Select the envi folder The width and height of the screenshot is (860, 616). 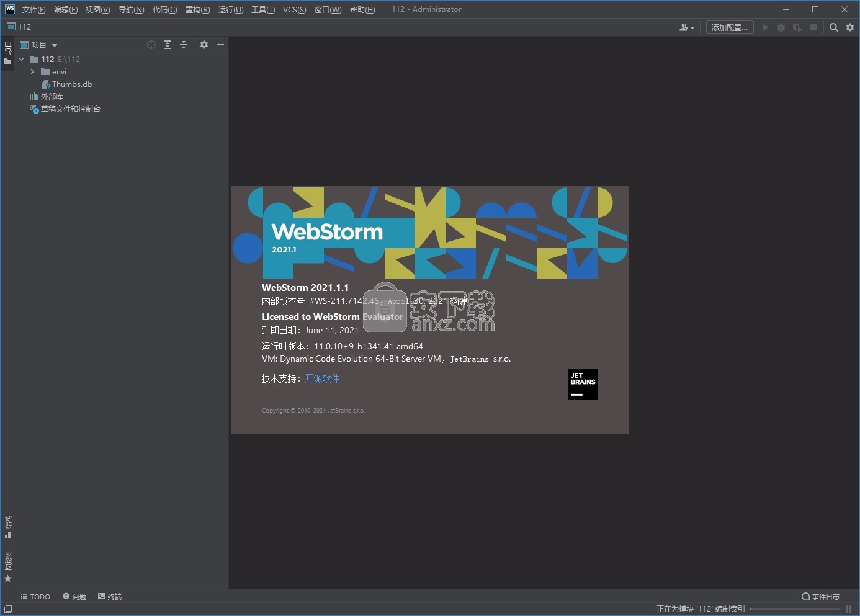pos(122,72)
